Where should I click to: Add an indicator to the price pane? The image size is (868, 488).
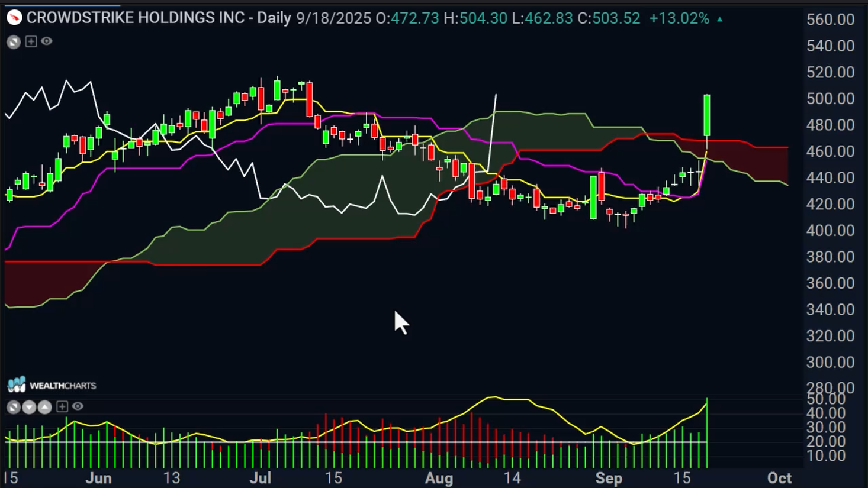[x=31, y=41]
